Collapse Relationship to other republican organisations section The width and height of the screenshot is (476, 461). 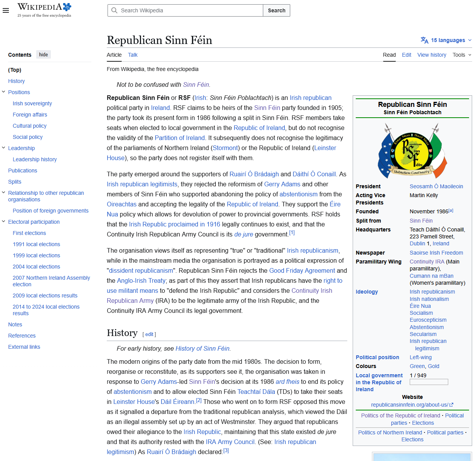(3, 193)
